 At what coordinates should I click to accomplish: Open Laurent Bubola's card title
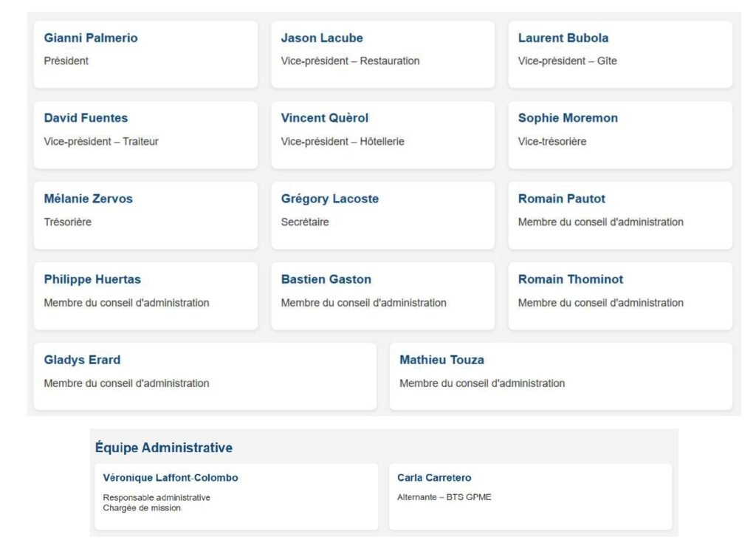point(563,38)
